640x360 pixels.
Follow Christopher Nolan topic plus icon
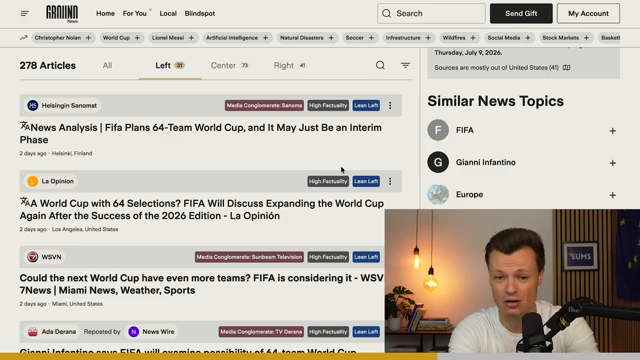[x=88, y=38]
